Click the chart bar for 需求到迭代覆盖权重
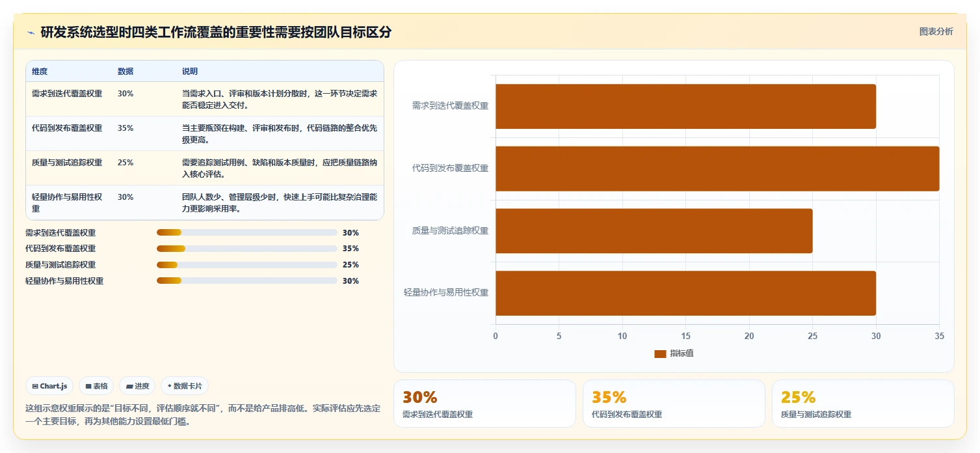 pyautogui.click(x=685, y=106)
